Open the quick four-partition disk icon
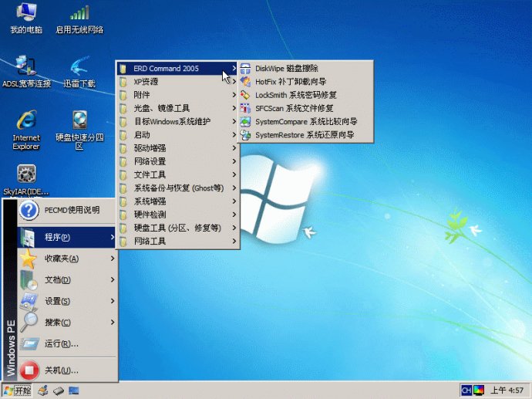The image size is (532, 399). 79,130
